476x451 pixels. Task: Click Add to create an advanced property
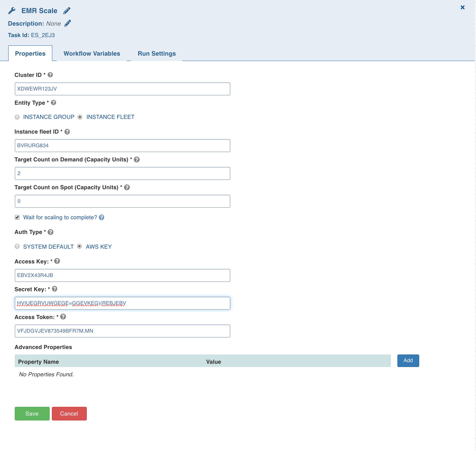[x=408, y=360]
